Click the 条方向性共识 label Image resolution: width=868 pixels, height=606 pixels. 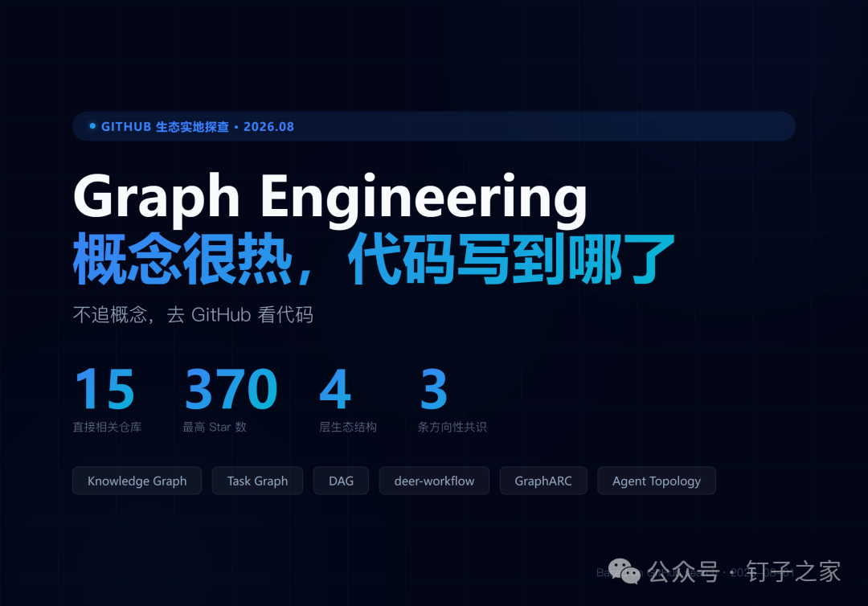(452, 428)
